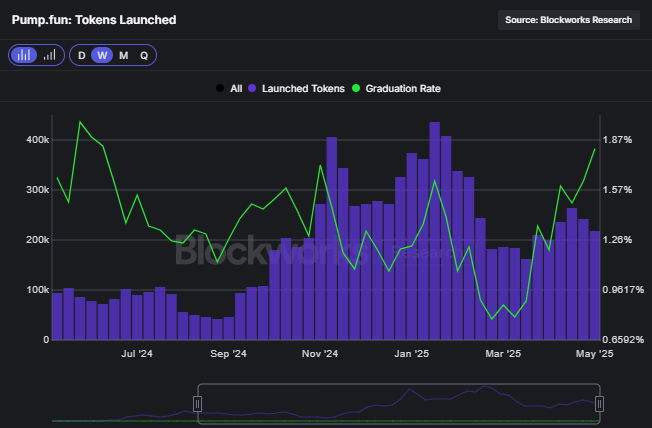
Task: Click inside the range navigator selected window
Action: tap(400, 403)
